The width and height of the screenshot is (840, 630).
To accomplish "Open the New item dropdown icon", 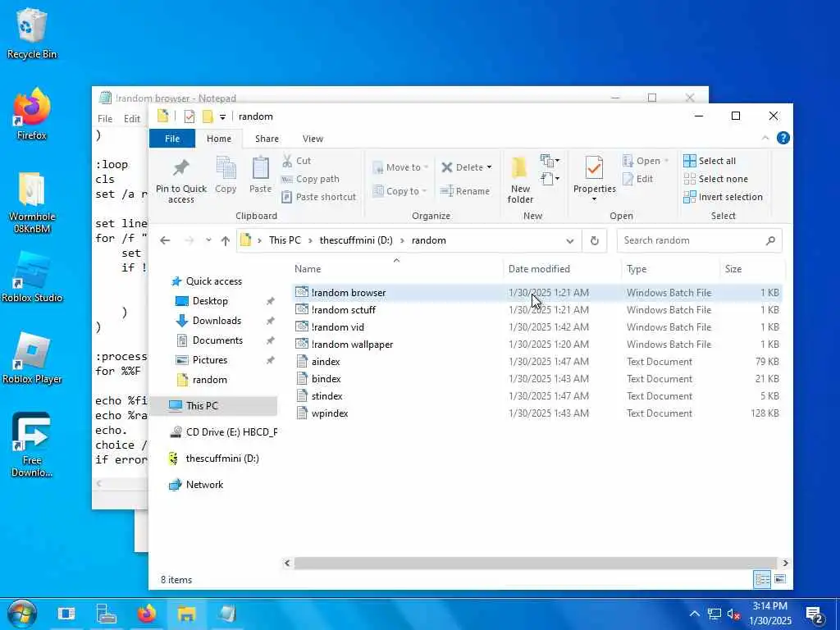I will [x=550, y=160].
